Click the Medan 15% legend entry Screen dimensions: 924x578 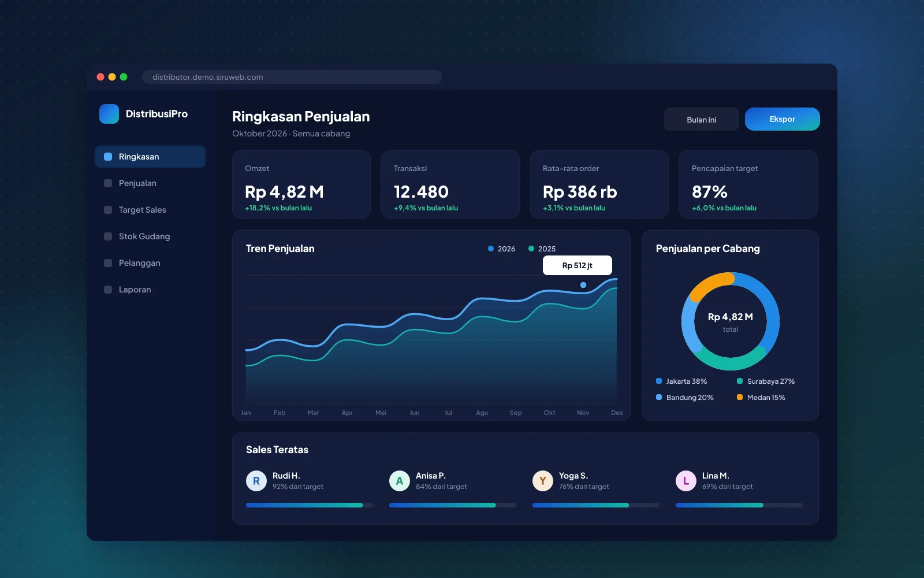point(761,397)
